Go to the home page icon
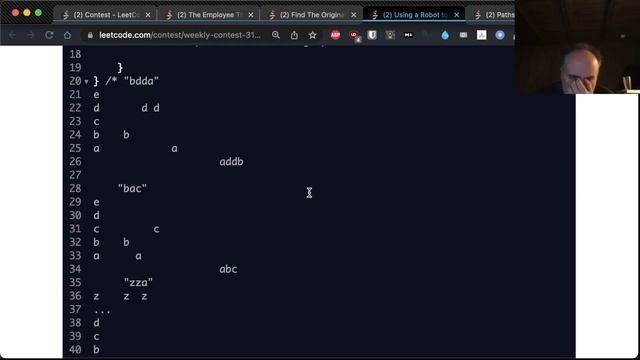This screenshot has height=360, width=640. pyautogui.click(x=67, y=35)
